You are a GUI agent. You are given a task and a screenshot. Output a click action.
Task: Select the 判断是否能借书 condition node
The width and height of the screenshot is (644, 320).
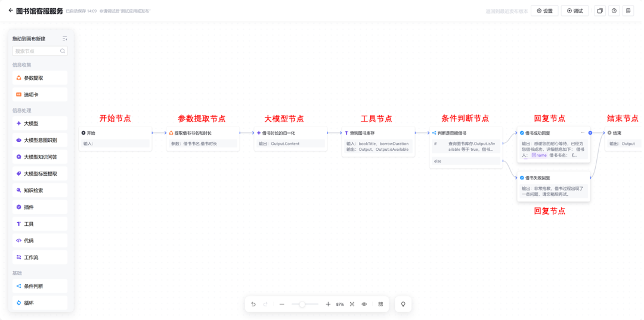466,147
